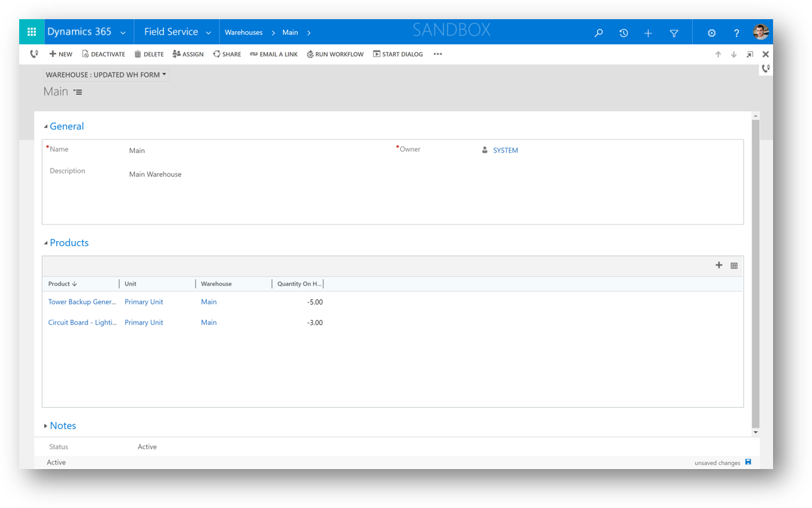Click the -5.00 quantity cell
Viewport: 812px width, 508px height.
click(x=315, y=302)
